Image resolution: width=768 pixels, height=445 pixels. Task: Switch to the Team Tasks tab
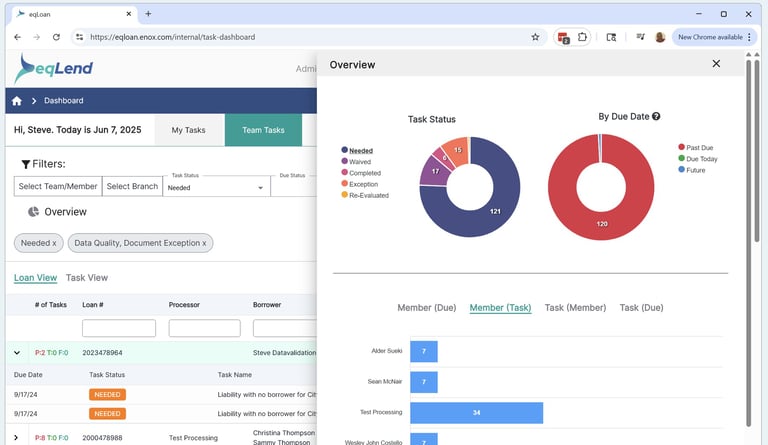[x=263, y=130]
